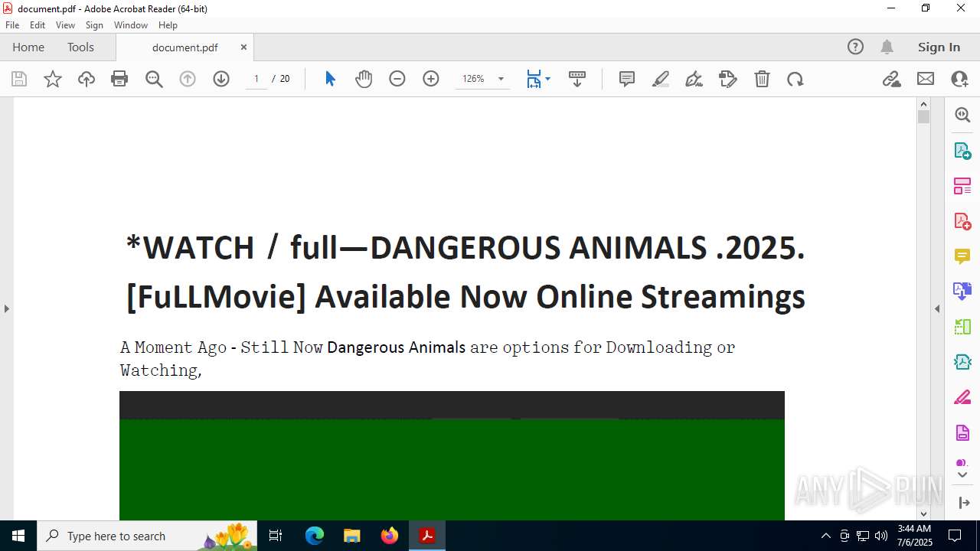Open the Help menu
This screenshot has width=980, height=551.
[x=168, y=25]
